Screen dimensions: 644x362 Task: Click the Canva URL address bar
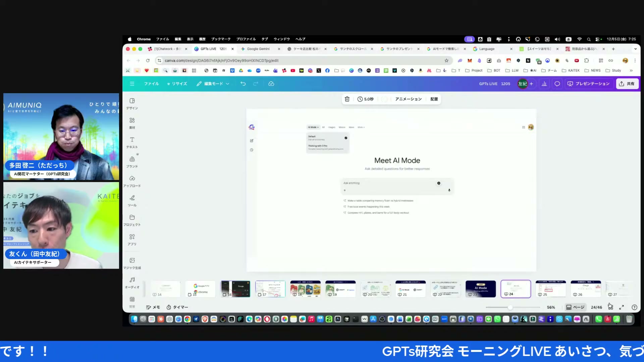302,61
